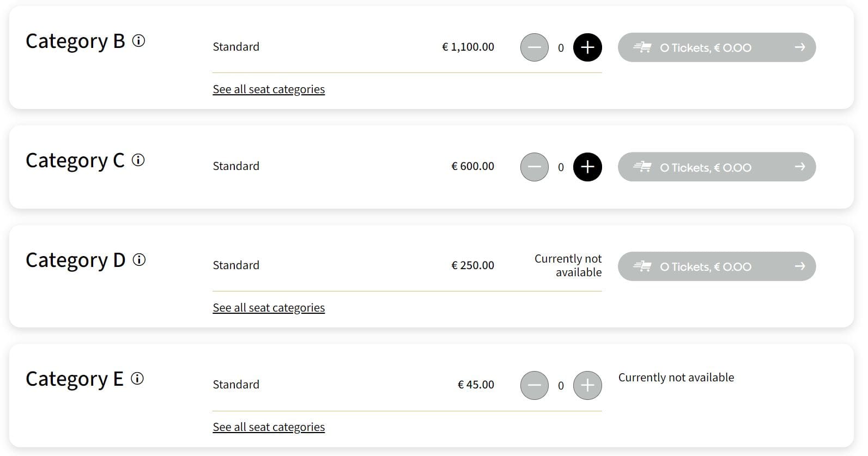Add one Category C ticket
Screen dimensions: 868x456
point(587,167)
